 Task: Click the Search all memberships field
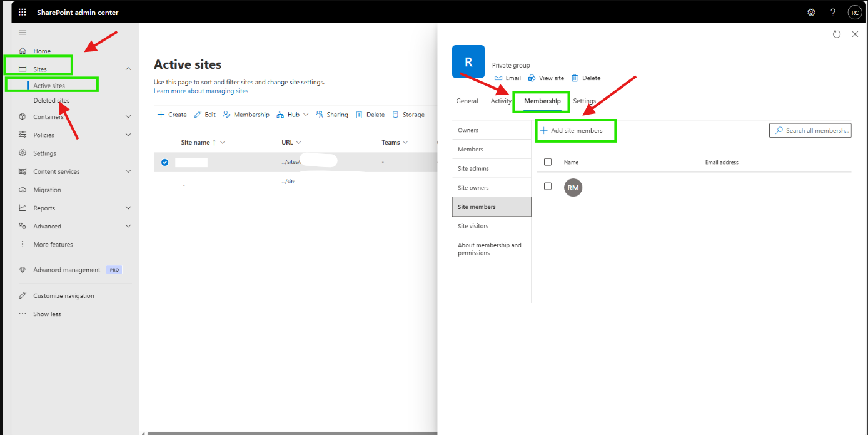coord(810,130)
